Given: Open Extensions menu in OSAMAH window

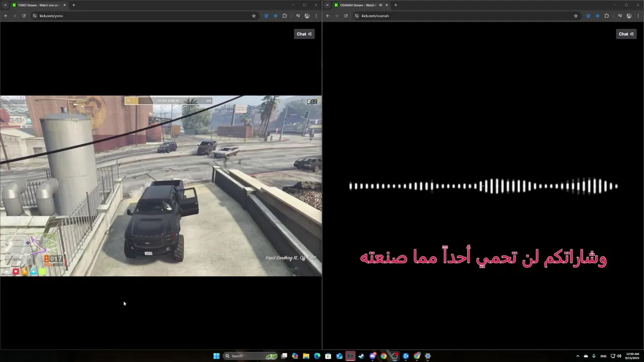Looking at the screenshot, I should 606,16.
